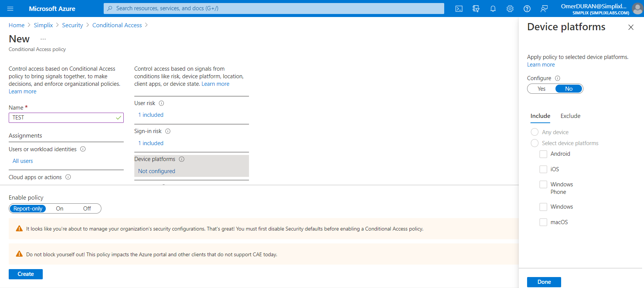The height and width of the screenshot is (288, 644).
Task: Click the Done button
Action: 544,282
